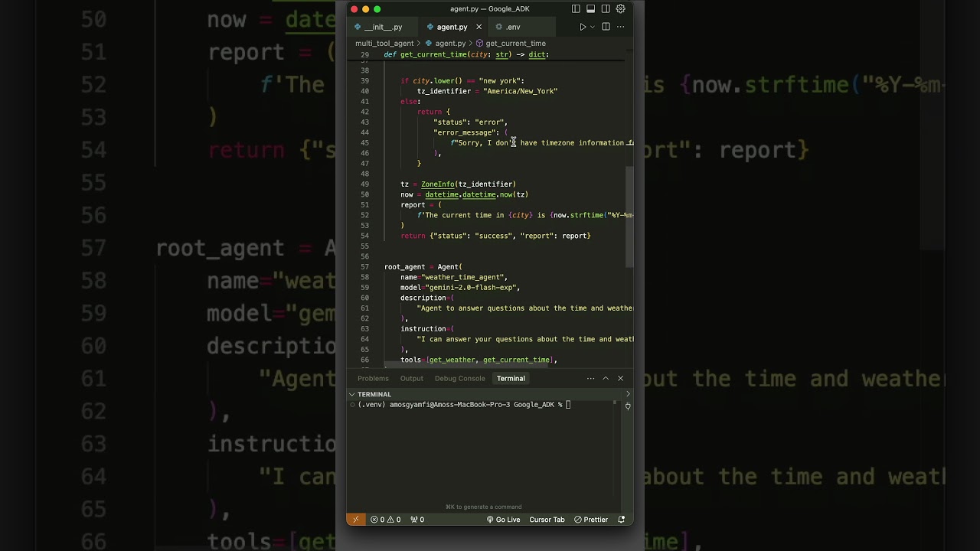Image resolution: width=980 pixels, height=551 pixels.
Task: Open the Problems panel tab
Action: coord(373,378)
